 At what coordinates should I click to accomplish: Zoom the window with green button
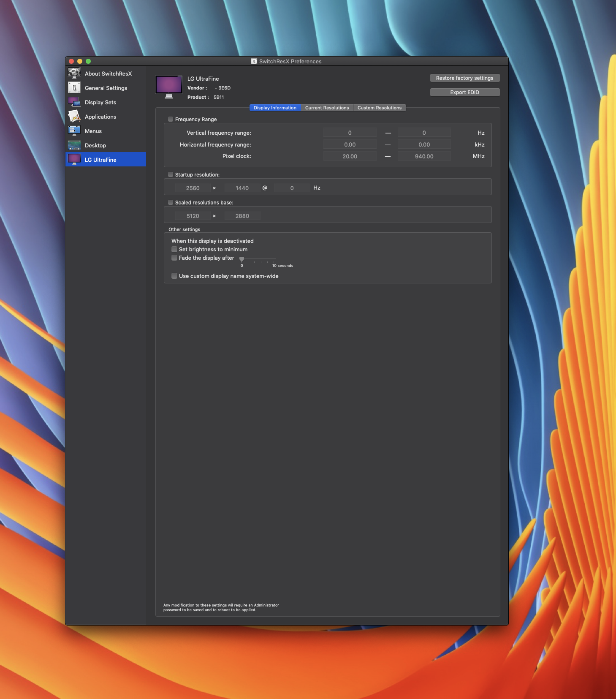[x=88, y=61]
